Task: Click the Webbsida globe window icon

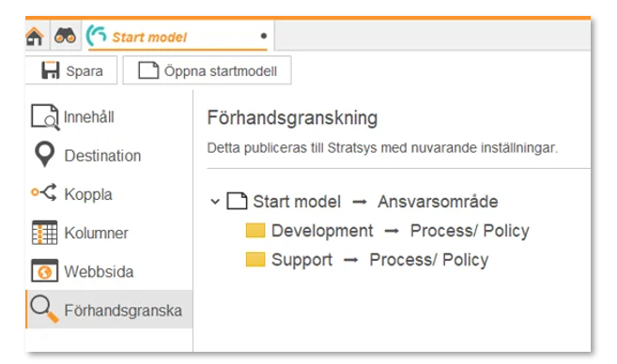Action: (x=44, y=270)
